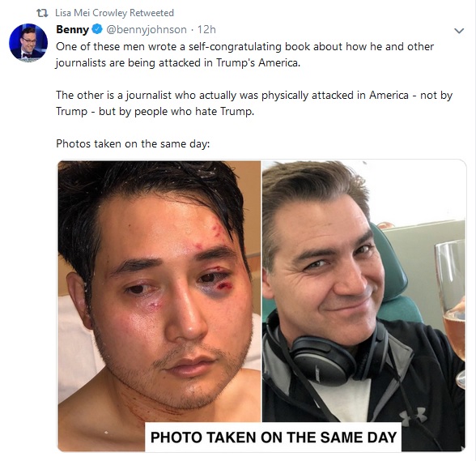
Task: Open left photo of injured man
Action: click(x=159, y=305)
